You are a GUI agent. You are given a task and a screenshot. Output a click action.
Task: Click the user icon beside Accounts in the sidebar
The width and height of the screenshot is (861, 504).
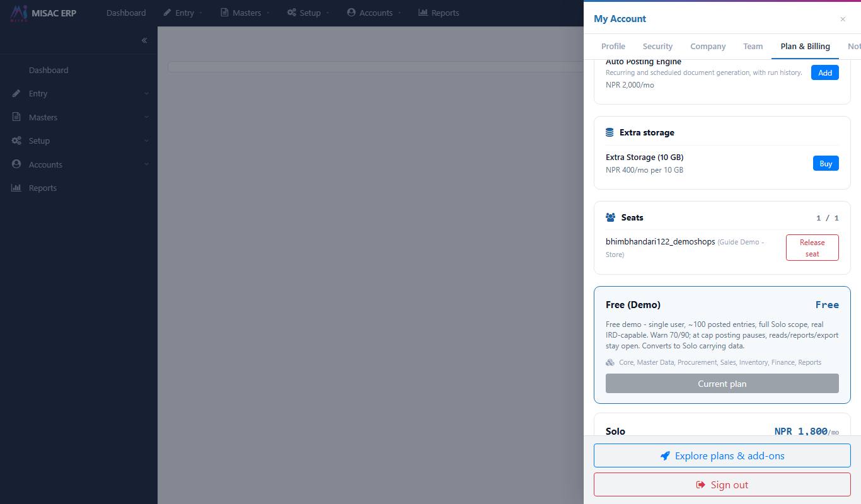point(16,164)
